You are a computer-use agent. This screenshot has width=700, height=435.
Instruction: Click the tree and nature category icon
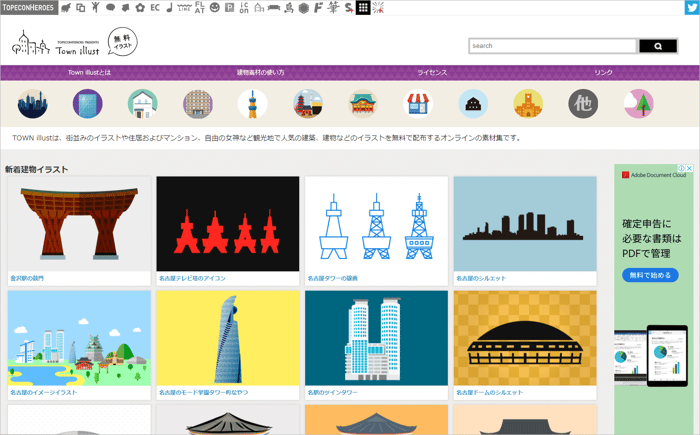click(x=638, y=104)
